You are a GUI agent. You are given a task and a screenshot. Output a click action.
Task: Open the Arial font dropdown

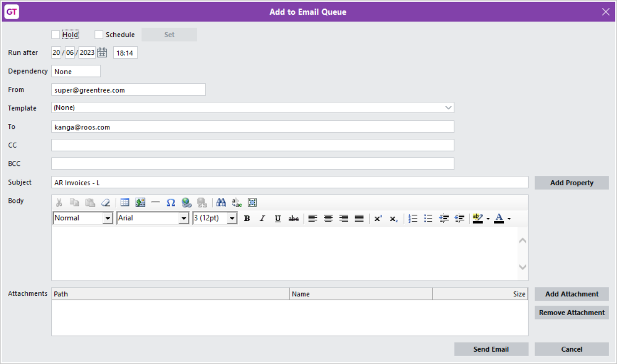[184, 218]
